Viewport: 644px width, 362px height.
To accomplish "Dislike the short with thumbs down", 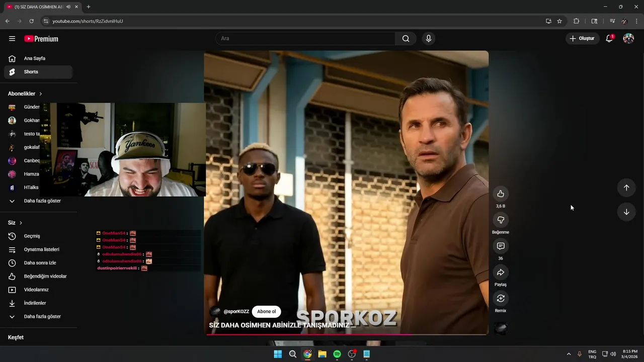I will 501,220.
